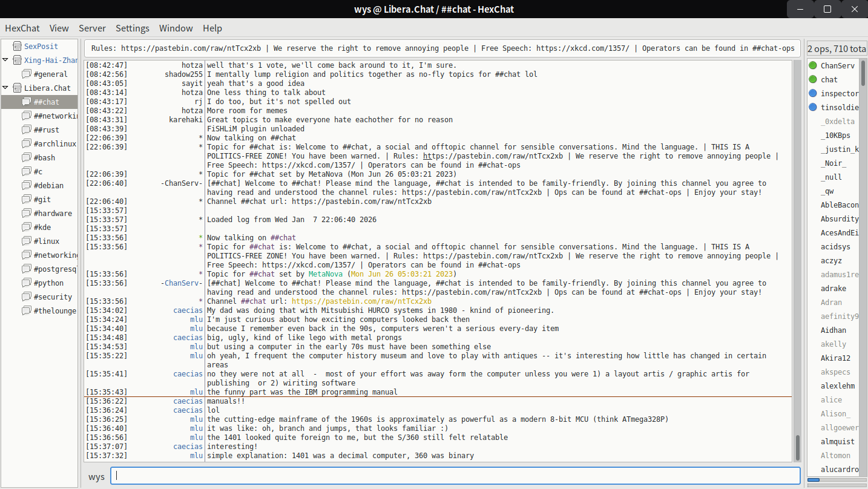Click the #hardware channel icon

pyautogui.click(x=27, y=213)
